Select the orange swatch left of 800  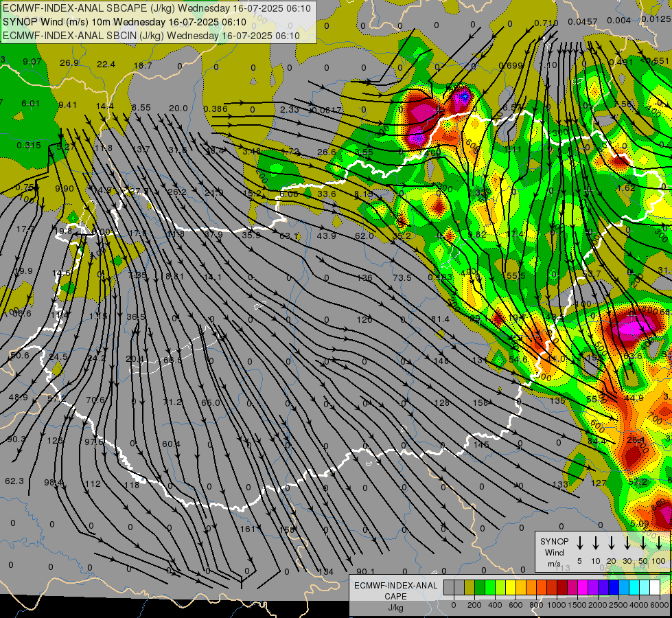(531, 588)
